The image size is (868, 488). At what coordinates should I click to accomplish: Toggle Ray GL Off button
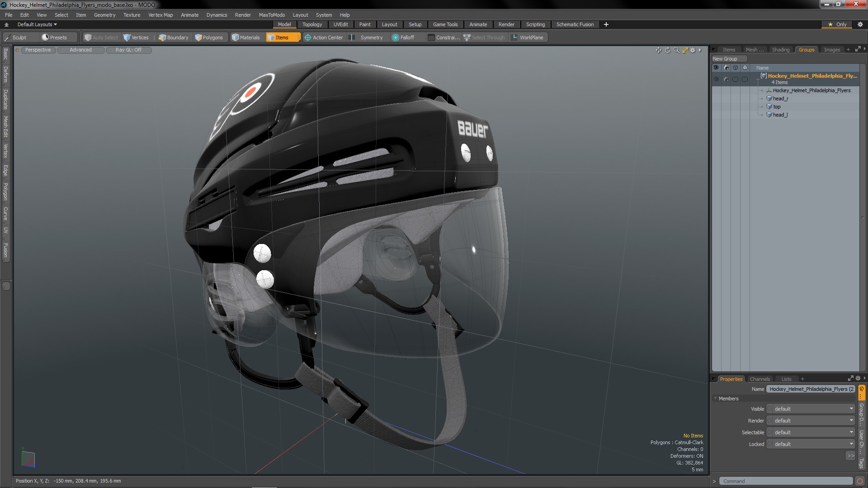pos(128,50)
